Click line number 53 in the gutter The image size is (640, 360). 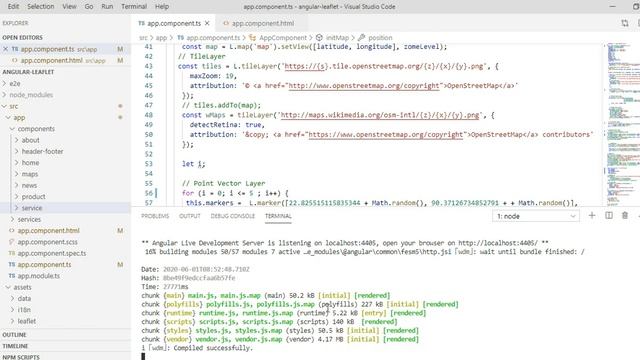tap(148, 164)
